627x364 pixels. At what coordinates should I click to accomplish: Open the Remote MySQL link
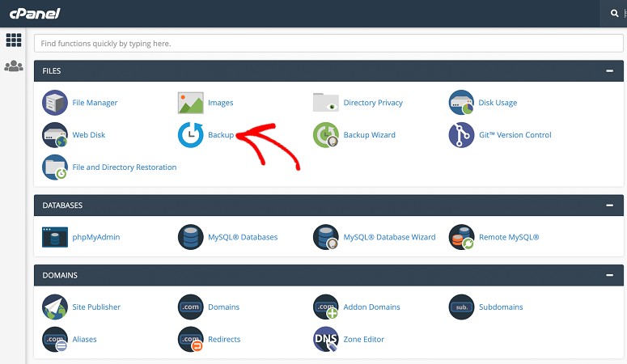[509, 237]
